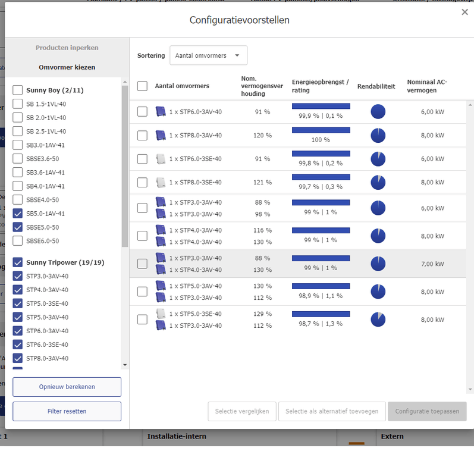The width and height of the screenshot is (474, 476).
Task: Click Selectie vergelijken button
Action: (242, 411)
